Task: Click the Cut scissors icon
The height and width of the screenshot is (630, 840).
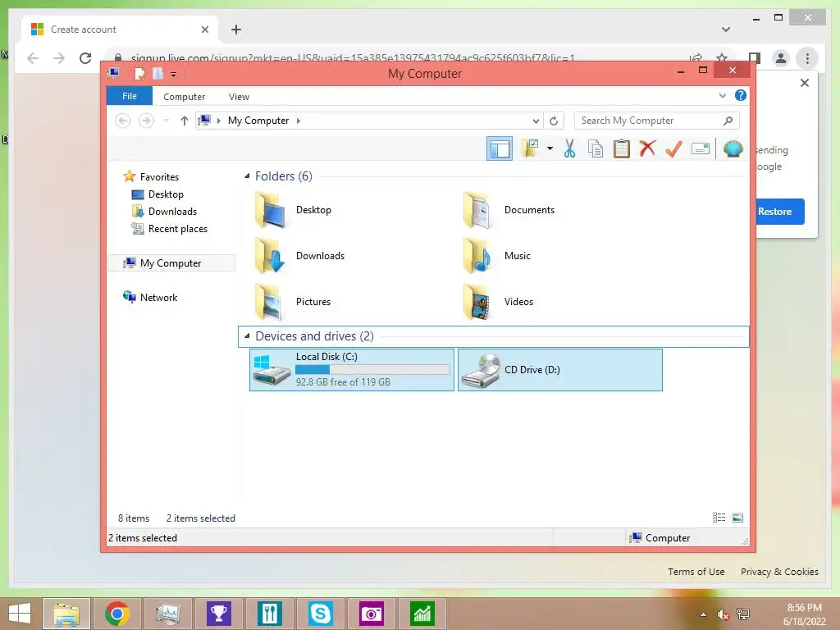Action: tap(569, 148)
